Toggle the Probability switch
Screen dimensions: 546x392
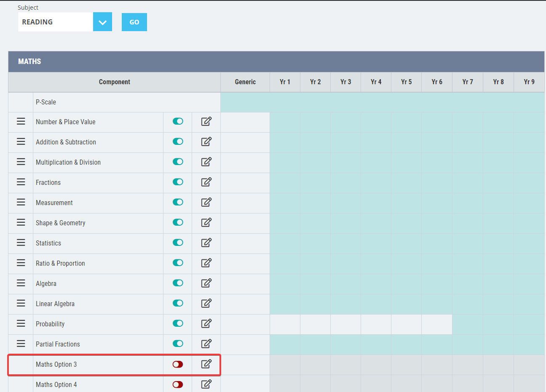[178, 323]
